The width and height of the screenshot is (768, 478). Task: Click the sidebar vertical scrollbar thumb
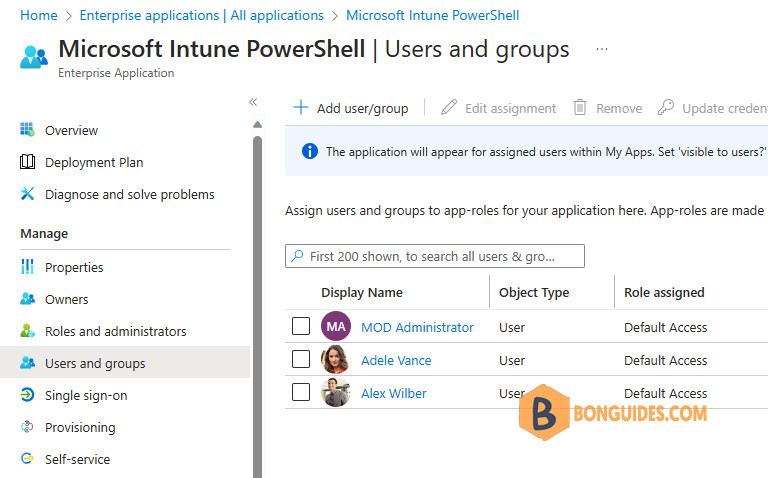point(257,306)
